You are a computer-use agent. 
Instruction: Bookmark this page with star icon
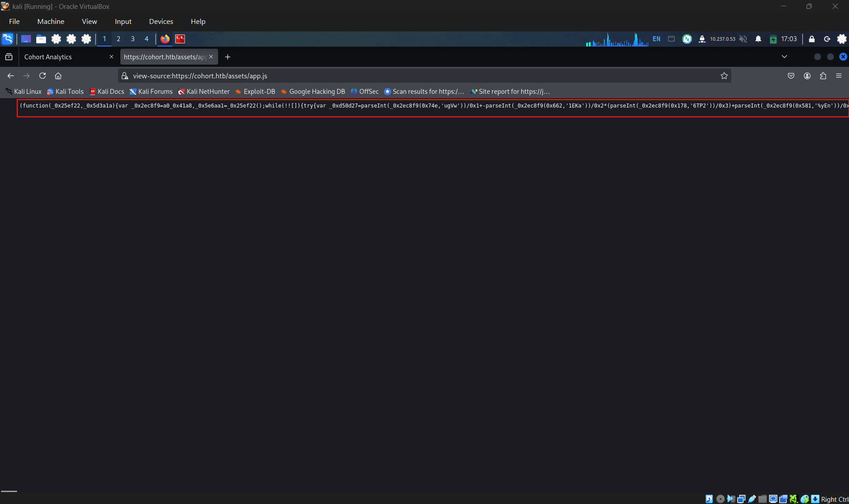724,76
